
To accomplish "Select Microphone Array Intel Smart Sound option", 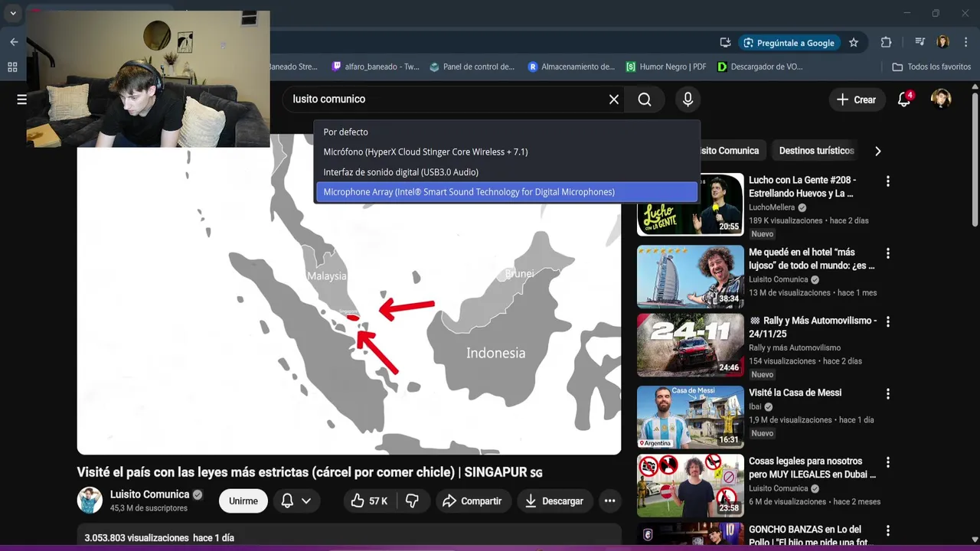I will pyautogui.click(x=507, y=192).
